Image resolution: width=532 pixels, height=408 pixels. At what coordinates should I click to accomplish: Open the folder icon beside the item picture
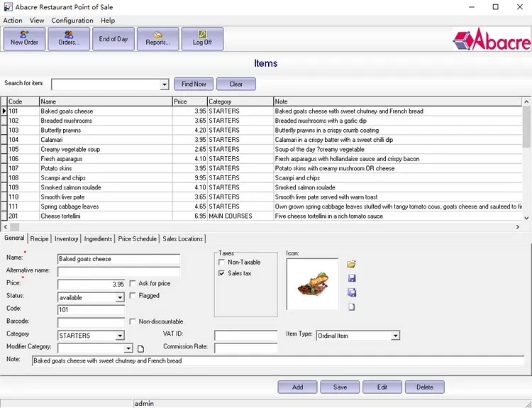click(352, 264)
